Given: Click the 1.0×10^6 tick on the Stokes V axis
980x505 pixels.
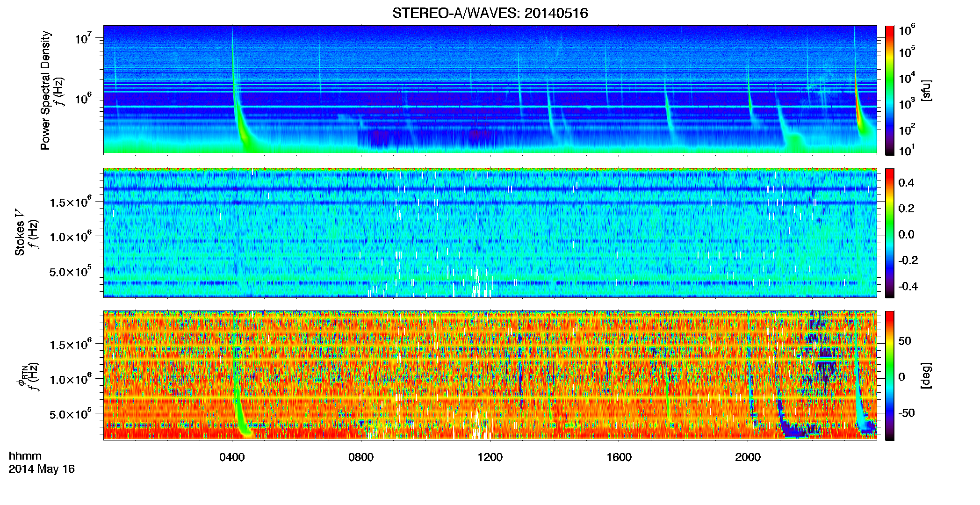Looking at the screenshot, I should [x=71, y=237].
